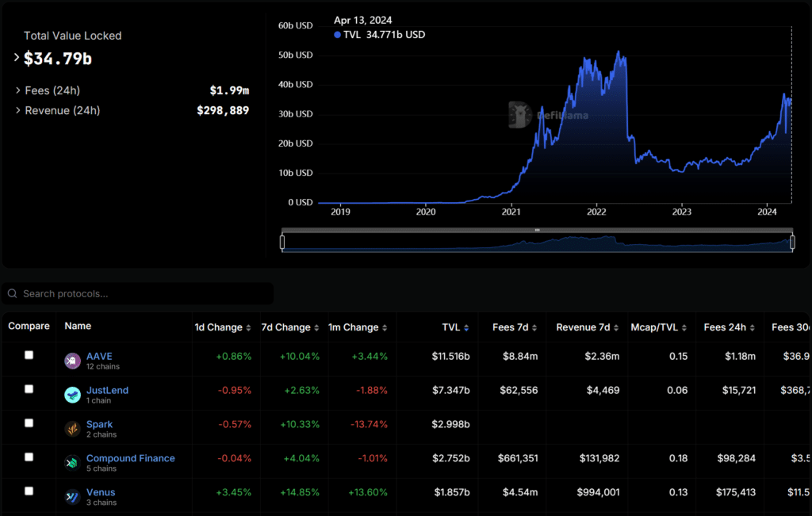Click Venus Revenue 7d value $994,001
Screen dimensions: 812x516
[598, 492]
